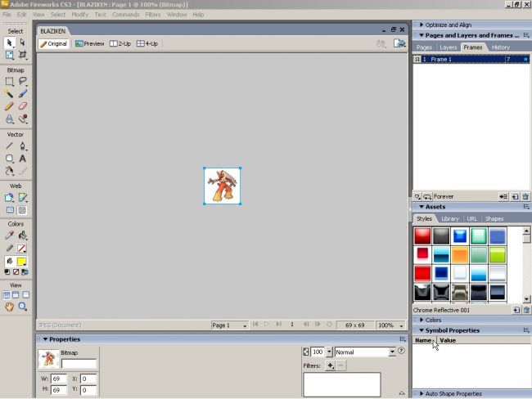Image resolution: width=532 pixels, height=399 pixels.
Task: Select the Pen tool
Action: tap(23, 146)
